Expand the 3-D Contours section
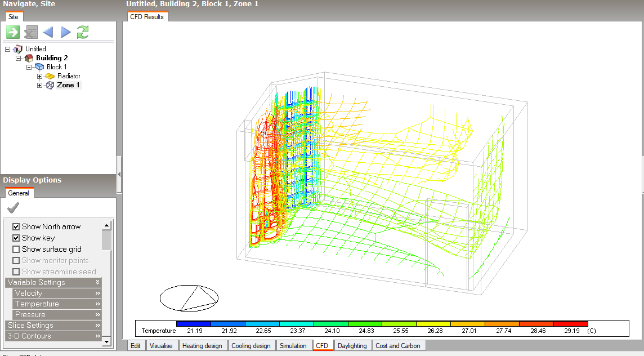Image resolution: width=644 pixels, height=356 pixels. (x=53, y=336)
